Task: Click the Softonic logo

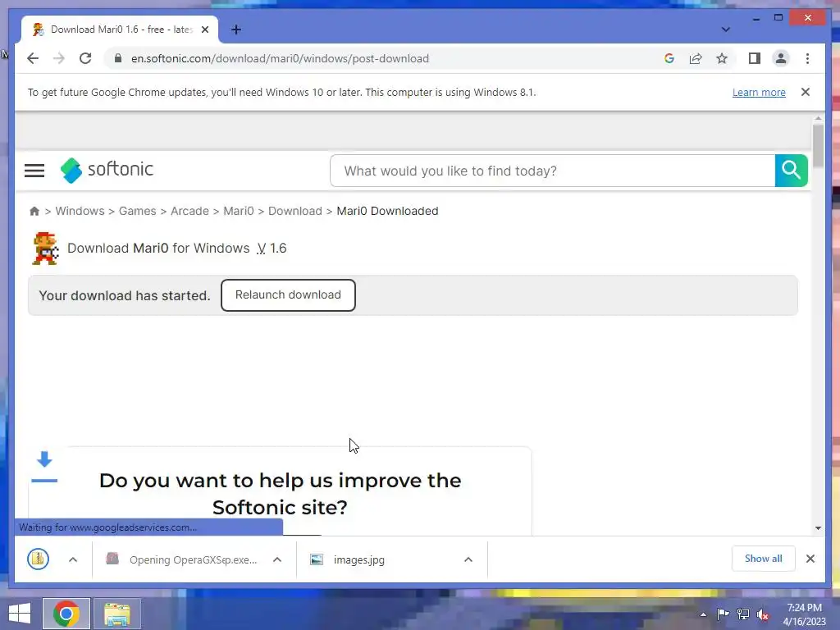Action: coord(107,170)
